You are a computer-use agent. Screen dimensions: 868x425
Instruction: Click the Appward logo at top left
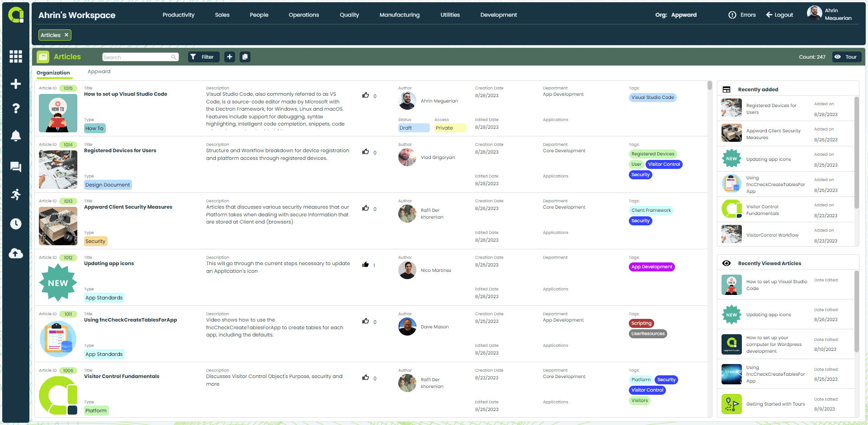[16, 15]
